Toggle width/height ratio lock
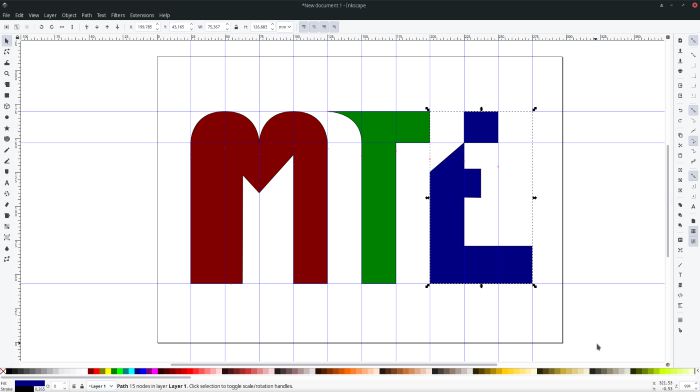The image size is (700, 392). click(236, 27)
